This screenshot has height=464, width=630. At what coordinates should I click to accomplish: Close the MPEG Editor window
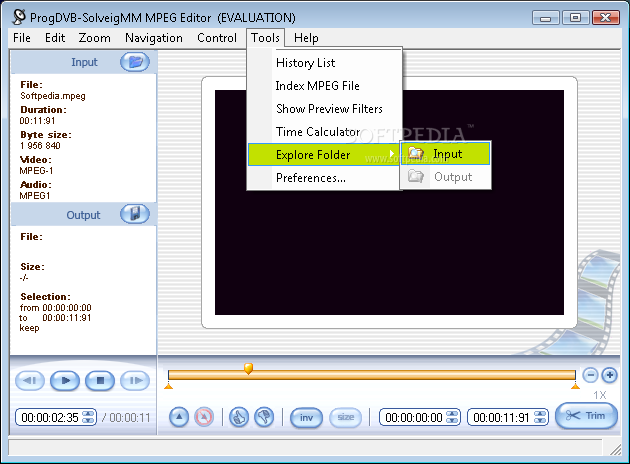(605, 18)
